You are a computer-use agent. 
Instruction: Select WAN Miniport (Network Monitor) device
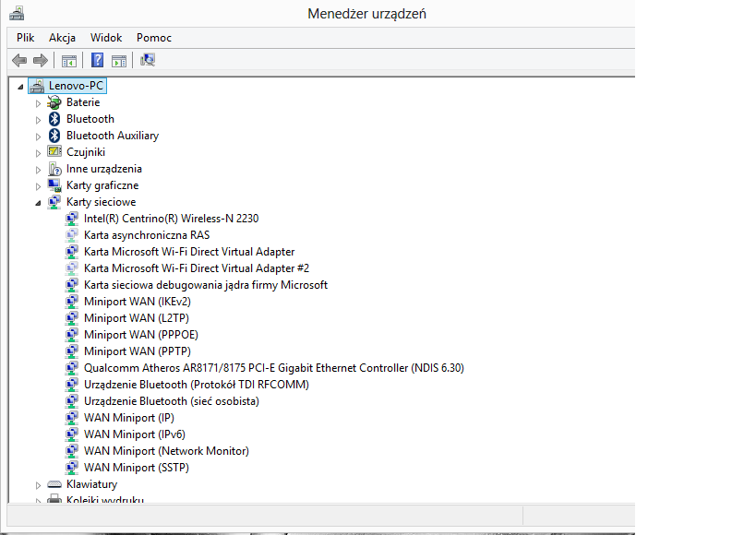tap(166, 451)
